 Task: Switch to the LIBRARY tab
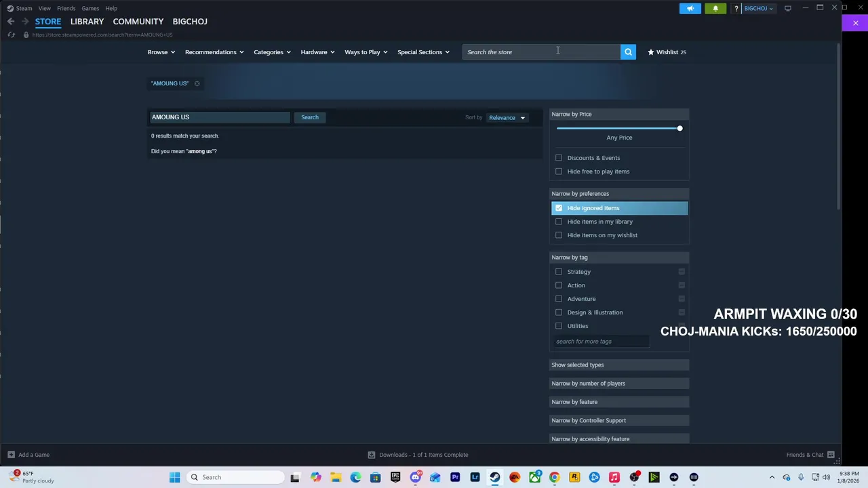[x=87, y=22]
